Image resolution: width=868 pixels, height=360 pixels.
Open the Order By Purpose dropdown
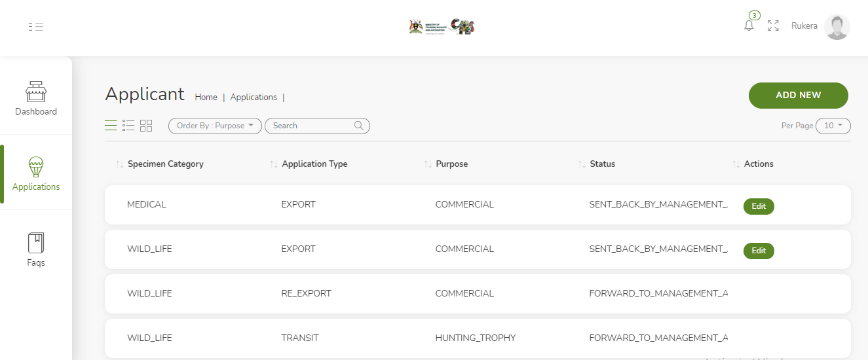pos(215,126)
